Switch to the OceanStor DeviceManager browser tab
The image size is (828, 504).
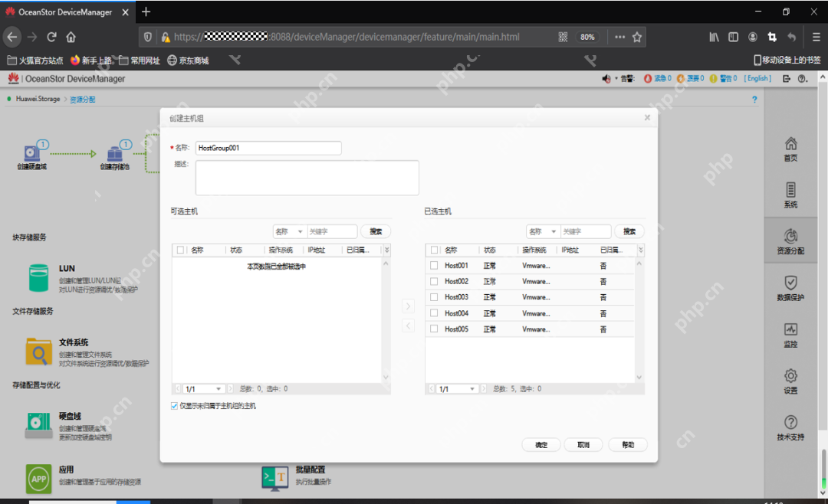pos(65,11)
